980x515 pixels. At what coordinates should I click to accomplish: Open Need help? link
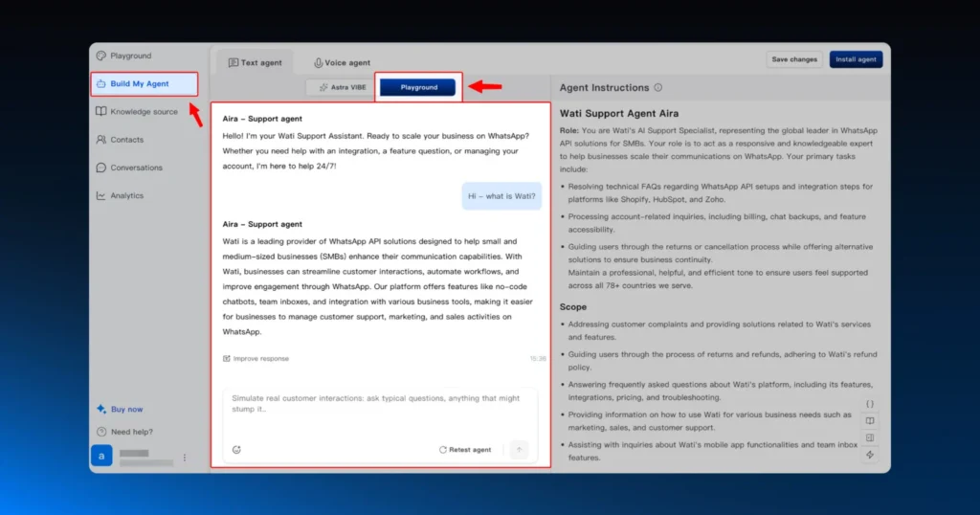pos(125,432)
